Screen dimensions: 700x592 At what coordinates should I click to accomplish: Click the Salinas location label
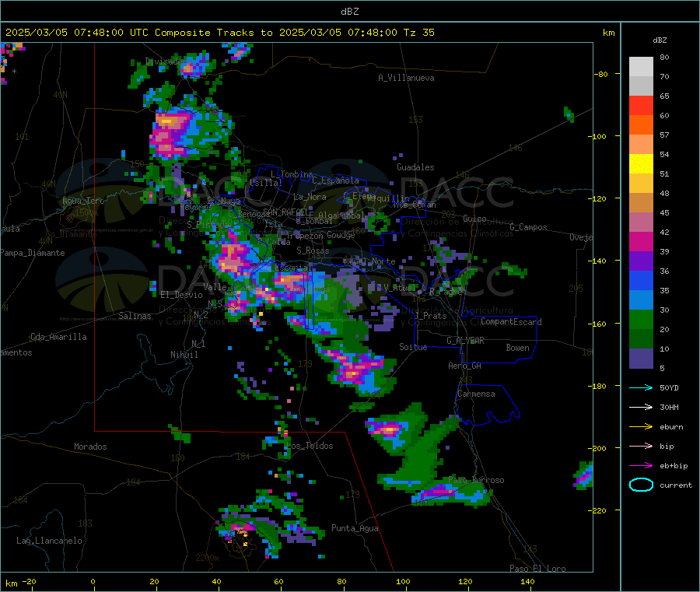pos(135,316)
